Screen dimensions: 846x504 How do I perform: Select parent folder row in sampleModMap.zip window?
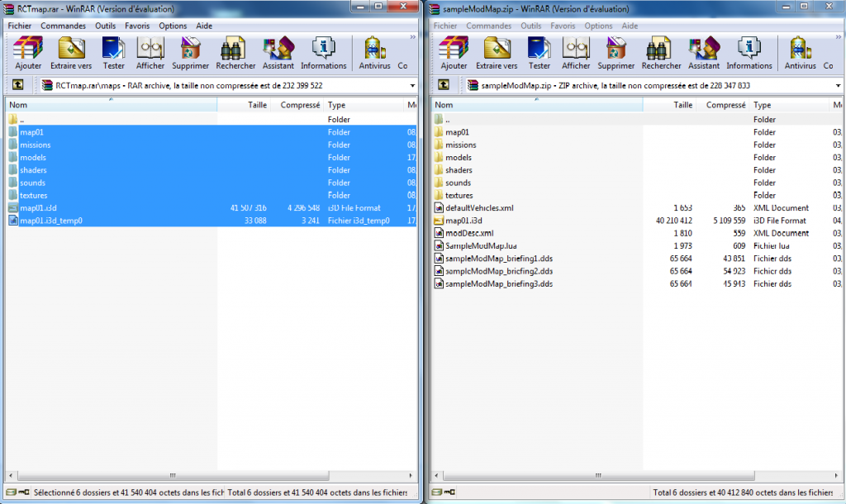click(637, 120)
